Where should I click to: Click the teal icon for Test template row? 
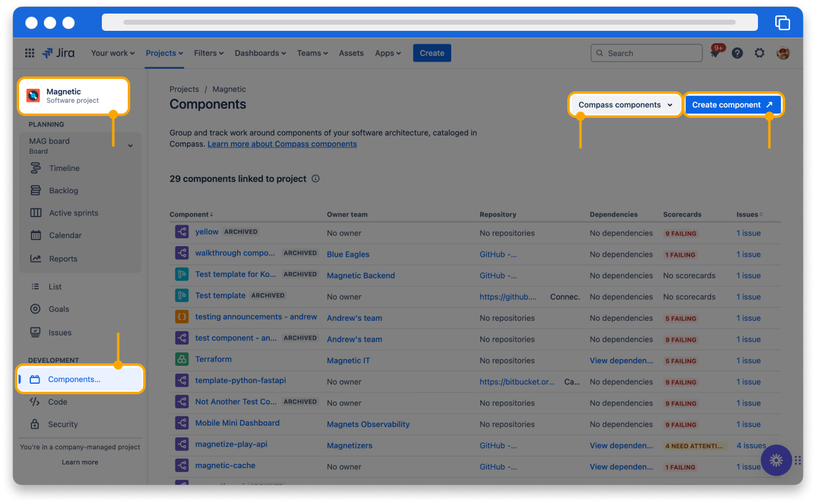181,295
